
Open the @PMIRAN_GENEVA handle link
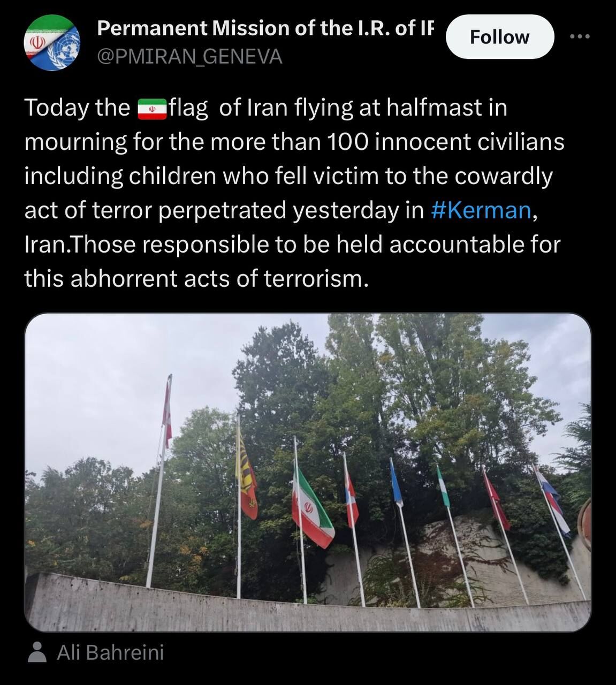coord(189,56)
